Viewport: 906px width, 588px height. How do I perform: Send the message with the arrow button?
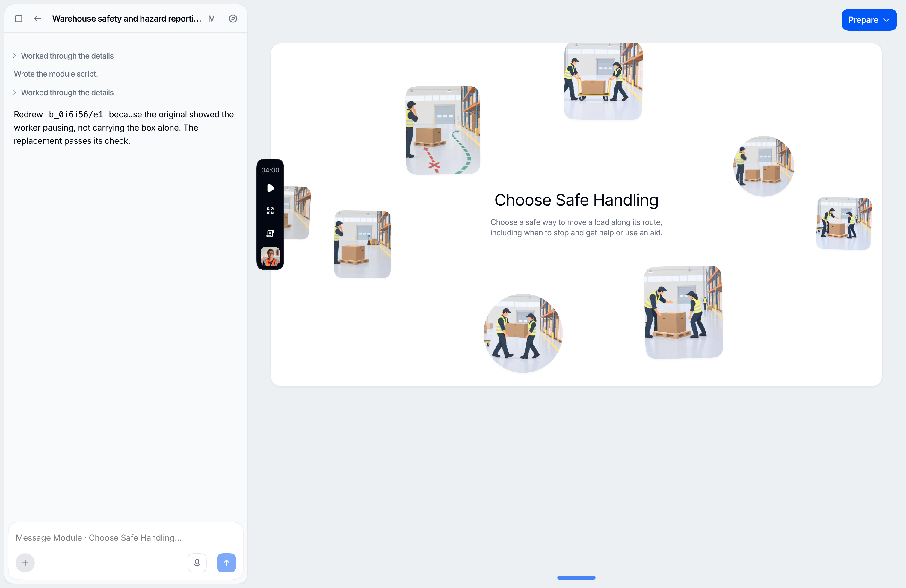point(226,563)
